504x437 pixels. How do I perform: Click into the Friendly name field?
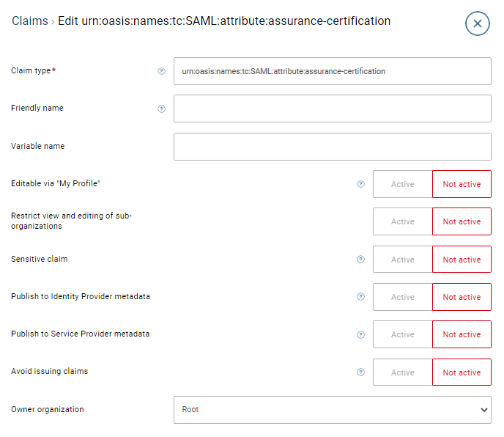(x=332, y=109)
